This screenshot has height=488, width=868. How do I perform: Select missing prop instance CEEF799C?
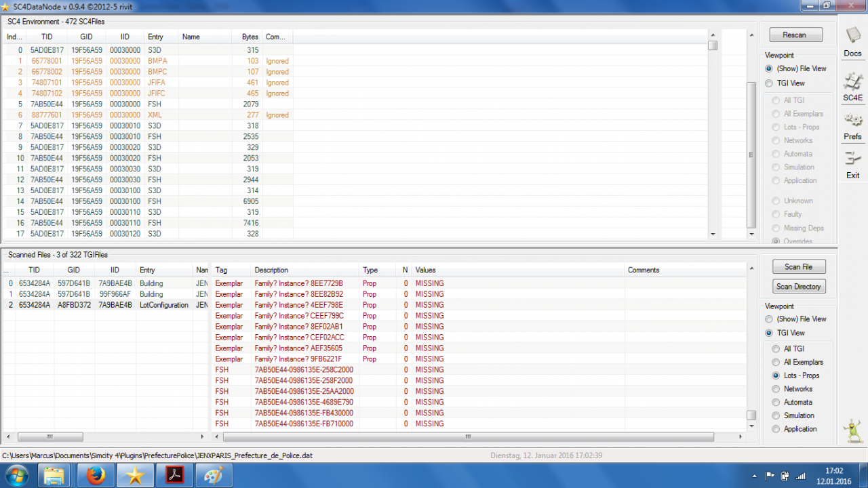click(478, 316)
